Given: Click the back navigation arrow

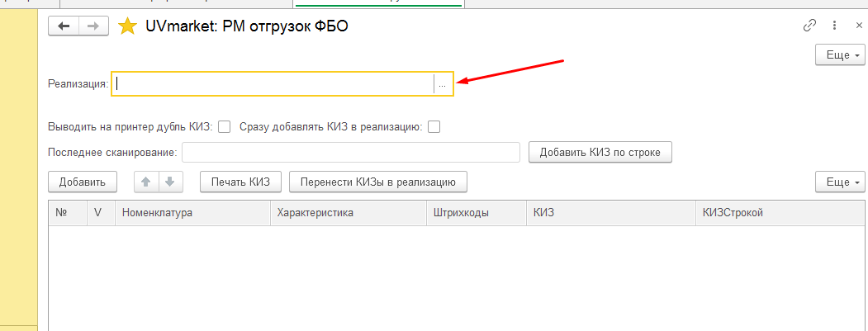Looking at the screenshot, I should tap(64, 26).
